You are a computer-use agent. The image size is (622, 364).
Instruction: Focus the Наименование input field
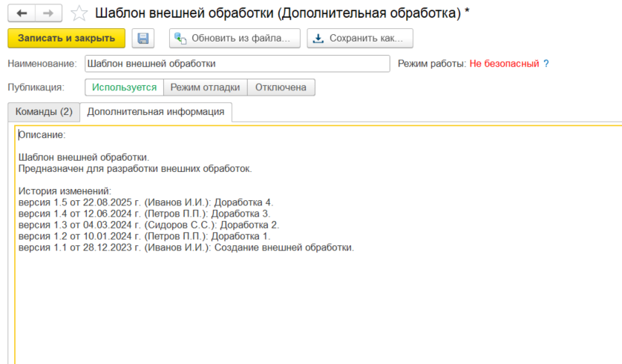238,64
